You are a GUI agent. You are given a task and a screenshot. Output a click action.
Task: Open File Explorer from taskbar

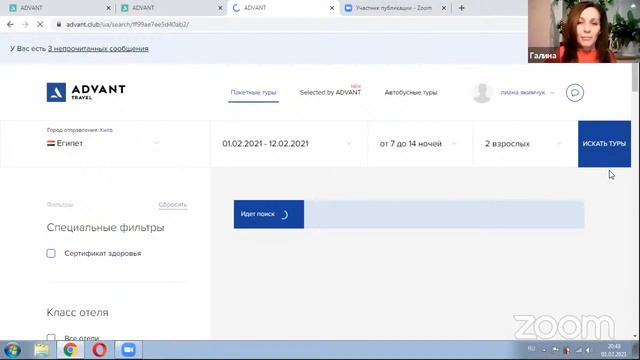(41, 350)
